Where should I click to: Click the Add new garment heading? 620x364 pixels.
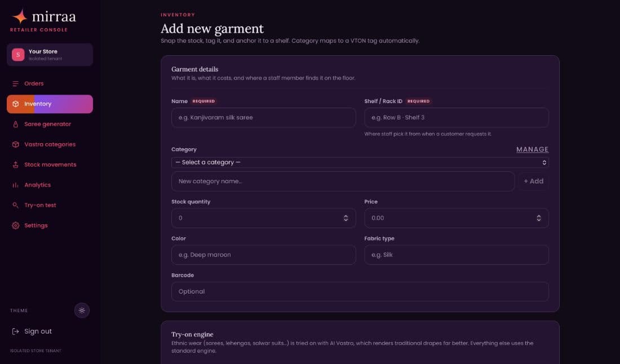click(212, 29)
